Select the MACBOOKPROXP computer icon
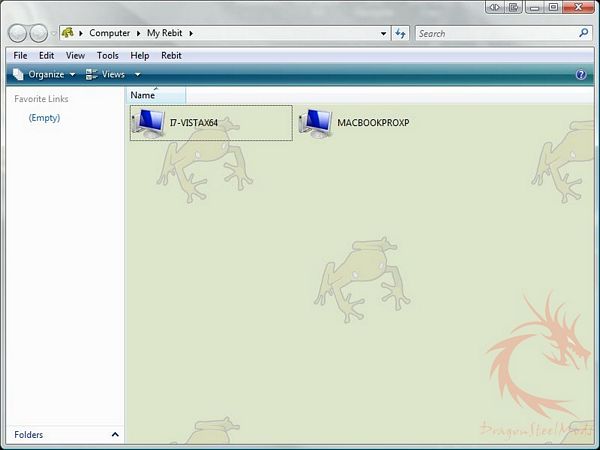Image resolution: width=600 pixels, height=450 pixels. 316,124
